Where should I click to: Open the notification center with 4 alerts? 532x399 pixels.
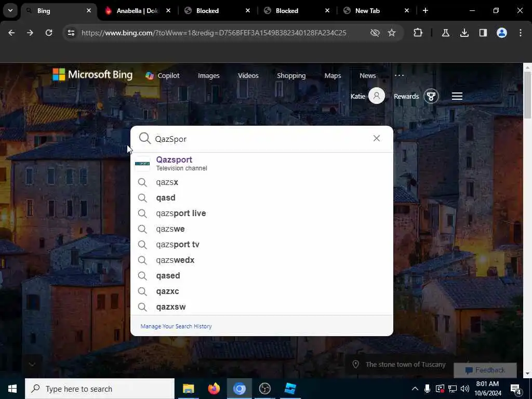coord(516,389)
